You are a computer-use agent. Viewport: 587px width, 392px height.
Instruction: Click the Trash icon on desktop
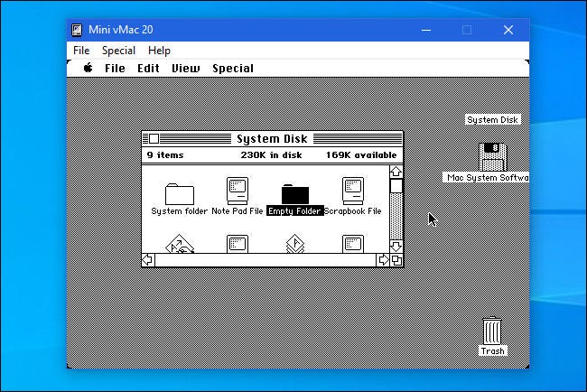pyautogui.click(x=492, y=331)
